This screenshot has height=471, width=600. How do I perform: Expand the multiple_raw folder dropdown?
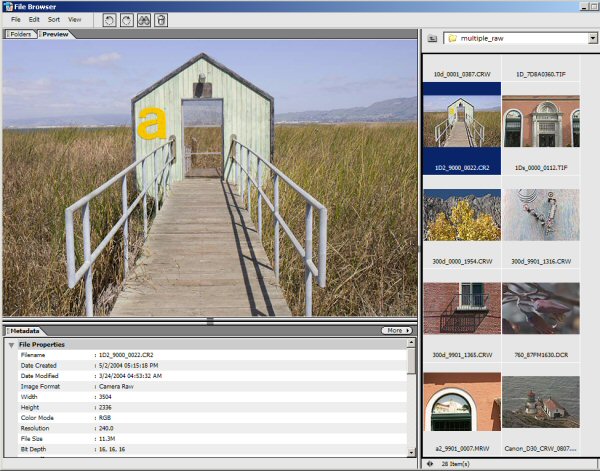click(x=593, y=38)
